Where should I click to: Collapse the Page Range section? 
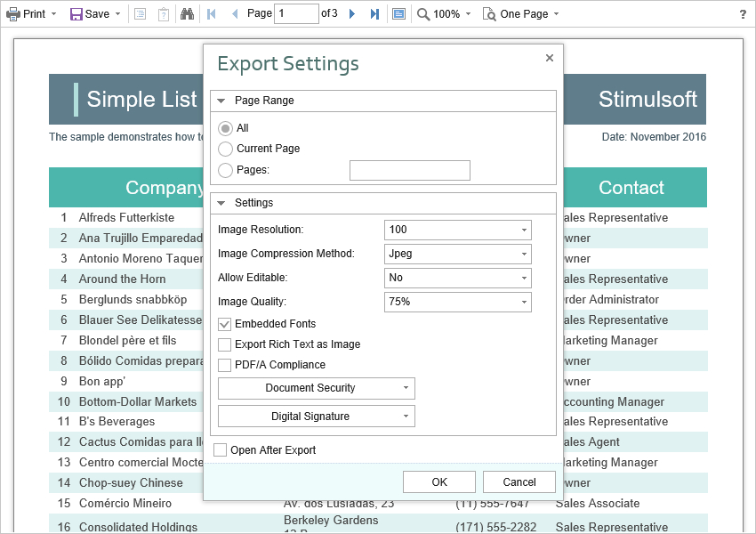point(221,101)
